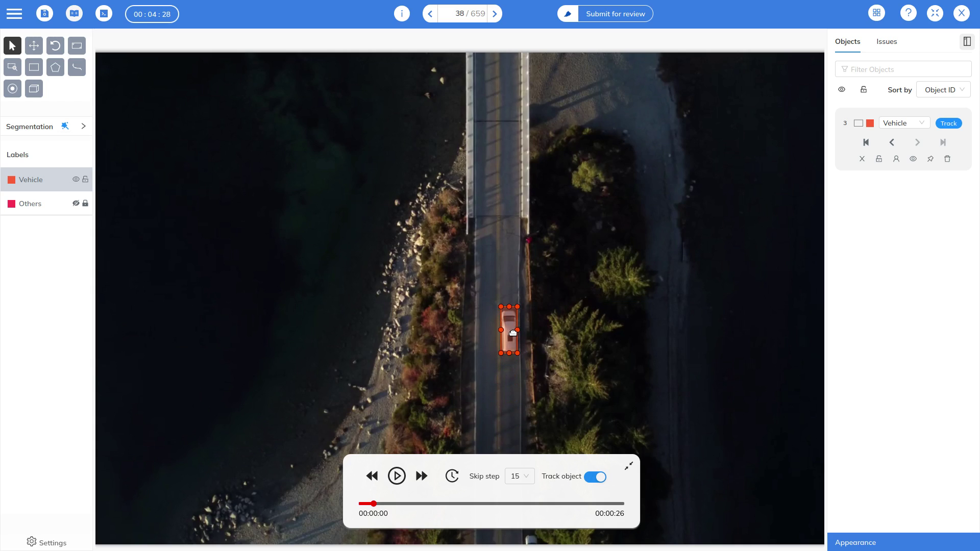Image resolution: width=980 pixels, height=551 pixels.
Task: Expand the Segmentation panel arrow
Action: (83, 127)
